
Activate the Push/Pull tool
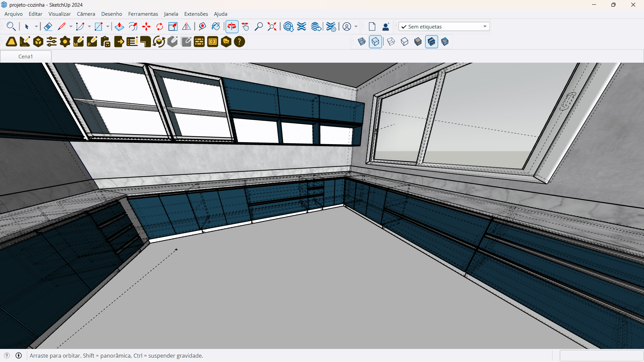(x=119, y=26)
